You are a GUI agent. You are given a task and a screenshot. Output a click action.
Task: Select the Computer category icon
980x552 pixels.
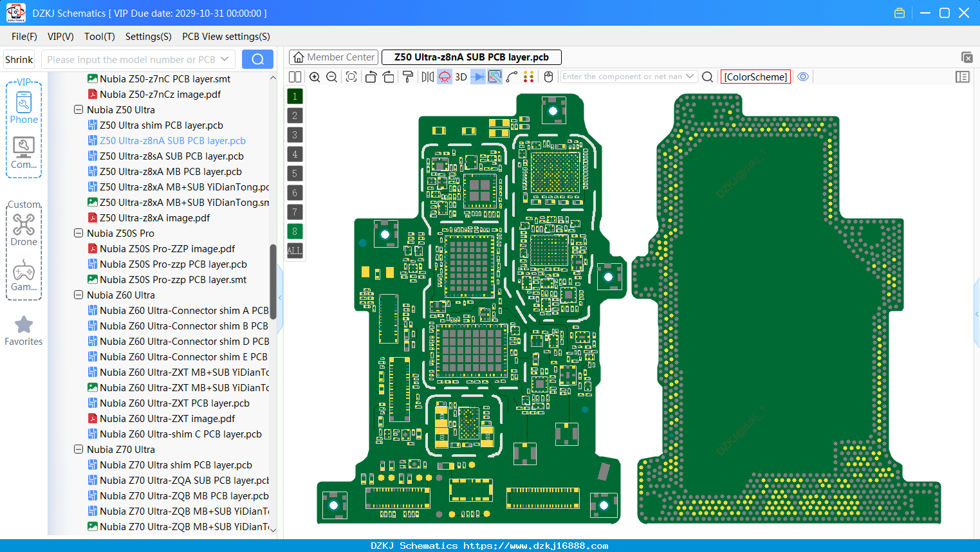coord(24,152)
